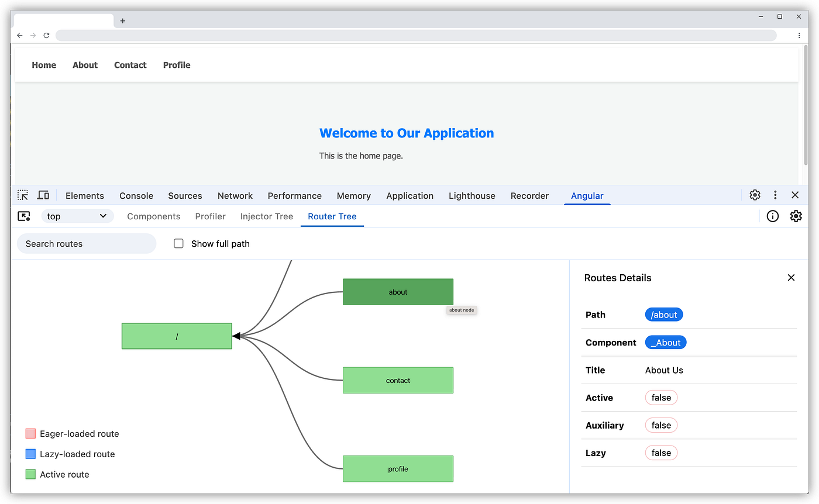819x504 pixels.
Task: Click Angular DevTools info icon
Action: pyautogui.click(x=773, y=216)
